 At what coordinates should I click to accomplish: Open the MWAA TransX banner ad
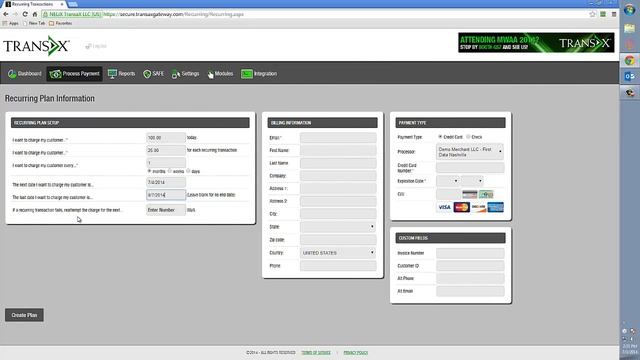(x=536, y=43)
